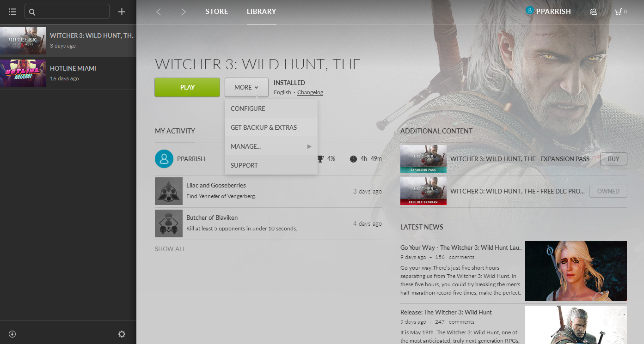Open the shopping cart icon

(619, 12)
